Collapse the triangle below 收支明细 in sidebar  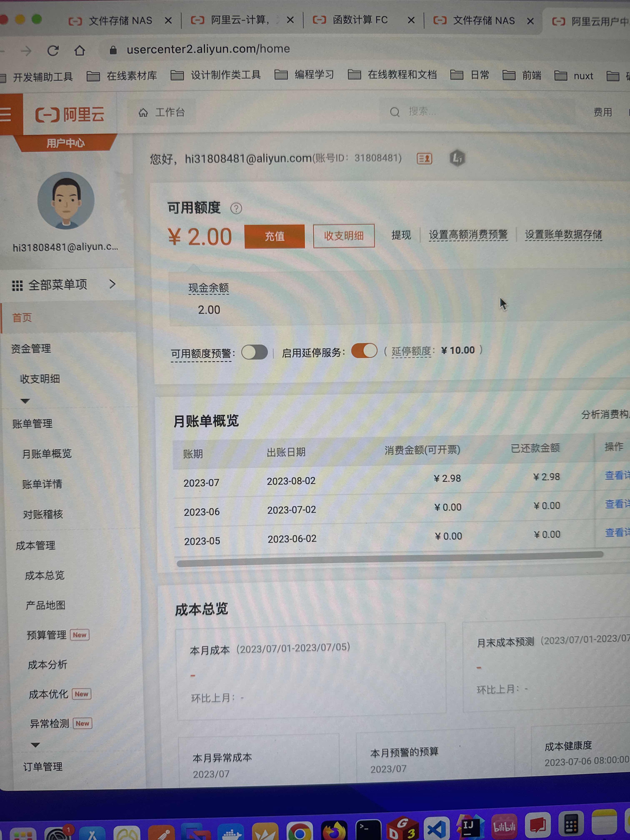(25, 401)
